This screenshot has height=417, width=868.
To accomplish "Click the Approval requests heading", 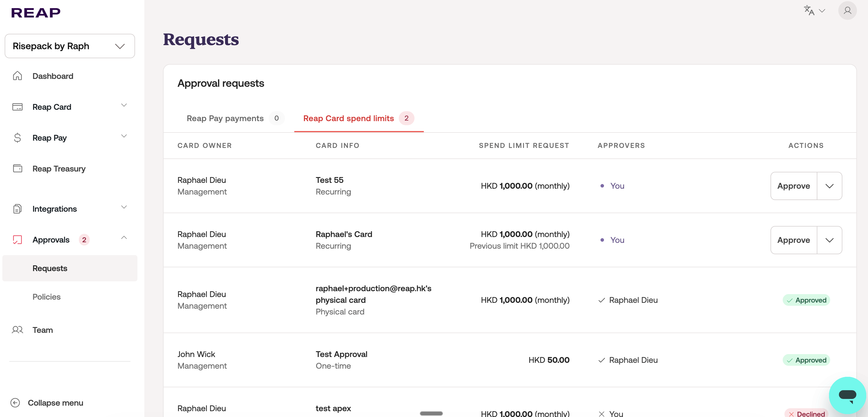I will (221, 83).
